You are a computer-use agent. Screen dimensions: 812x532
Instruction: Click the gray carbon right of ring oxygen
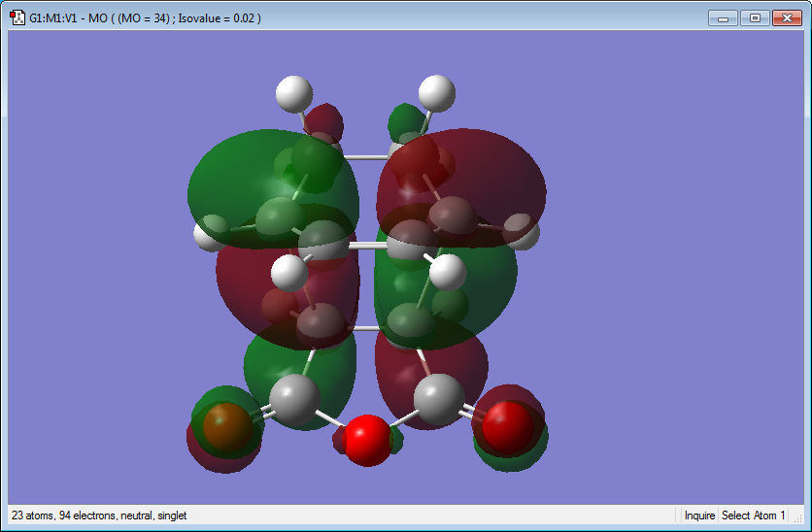(439, 400)
